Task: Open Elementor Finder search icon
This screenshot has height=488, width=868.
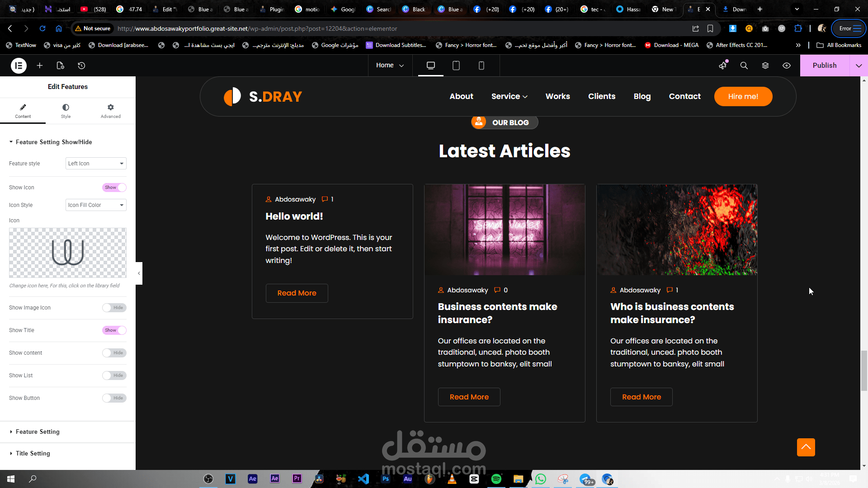Action: (744, 66)
